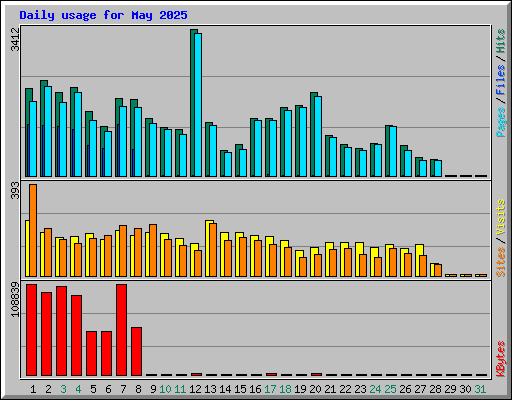Click the red KBytes bar for day 1
Viewport: 512px width, 400px height.
(31, 330)
